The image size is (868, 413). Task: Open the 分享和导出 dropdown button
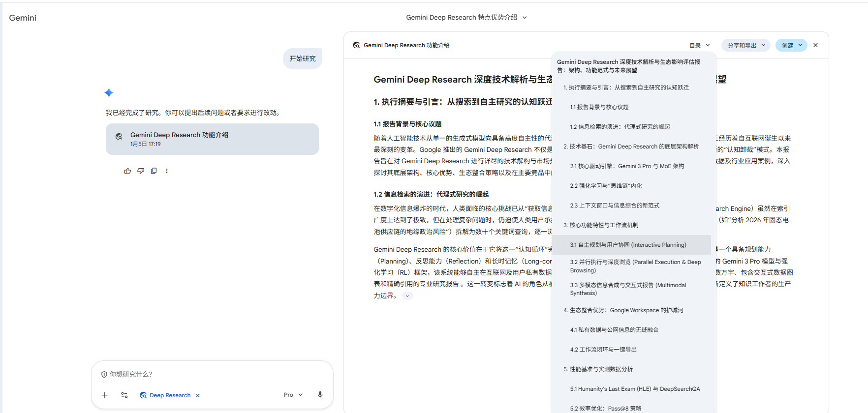[x=746, y=45]
